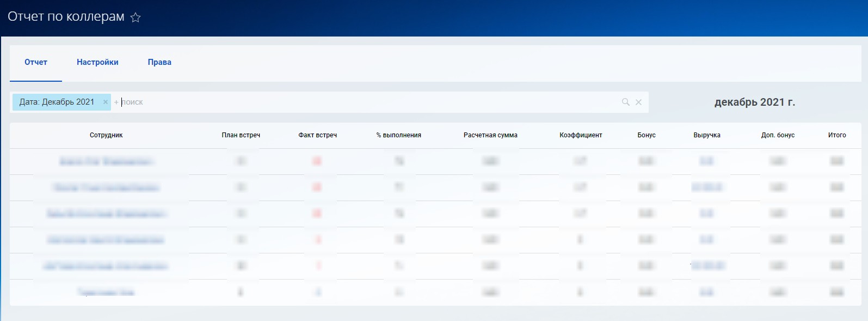Select the Расчетная сумма column header

tap(490, 135)
